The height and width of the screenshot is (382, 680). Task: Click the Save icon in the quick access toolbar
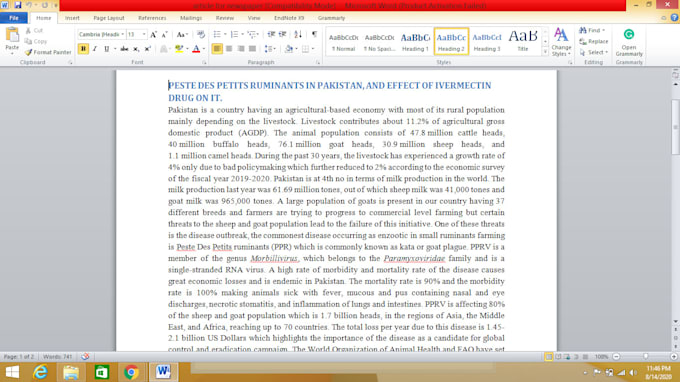(x=18, y=5)
